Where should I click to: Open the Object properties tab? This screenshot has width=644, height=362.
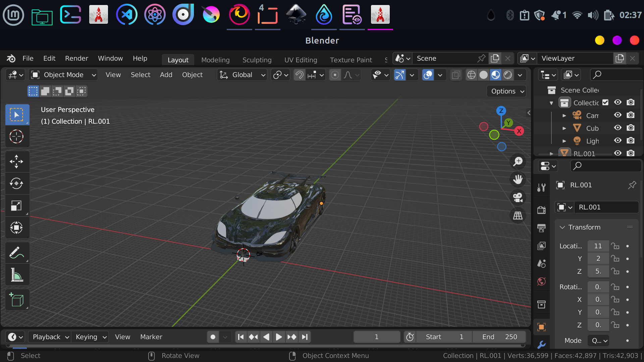click(541, 327)
